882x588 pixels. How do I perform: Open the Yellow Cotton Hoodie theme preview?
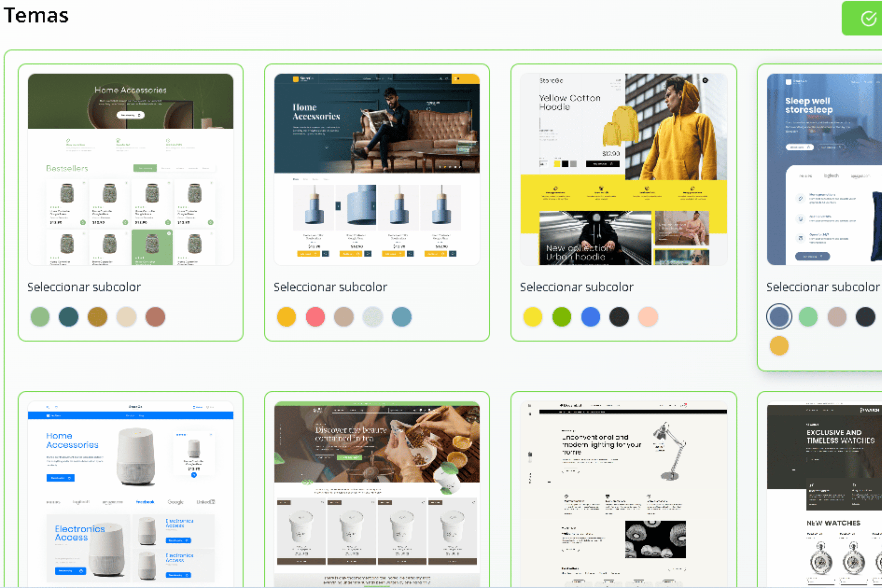(624, 170)
